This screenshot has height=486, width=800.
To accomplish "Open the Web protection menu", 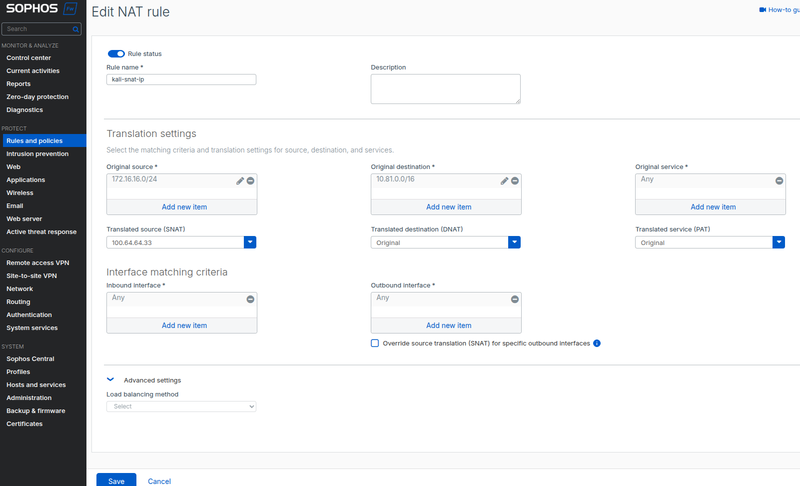I will [x=13, y=167].
